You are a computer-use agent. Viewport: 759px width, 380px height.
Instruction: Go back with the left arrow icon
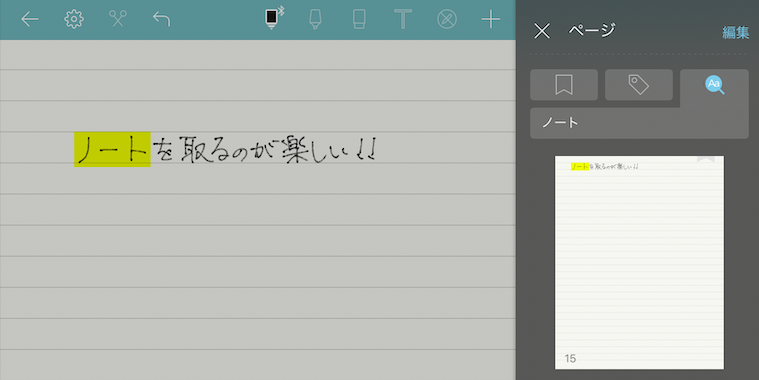click(x=30, y=19)
